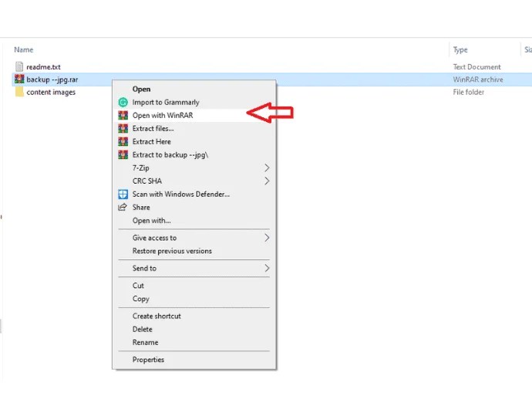Sort by the Type column header
This screenshot has width=532, height=416.
click(460, 49)
